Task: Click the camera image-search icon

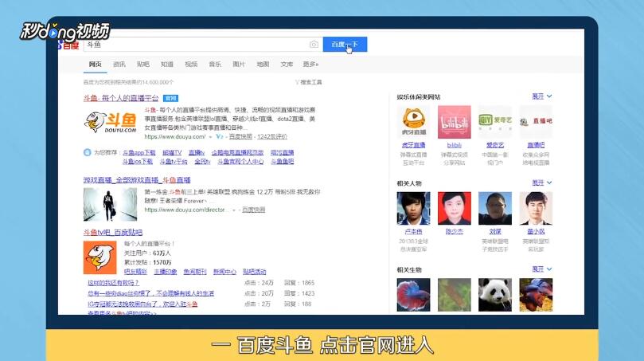Action: 314,45
